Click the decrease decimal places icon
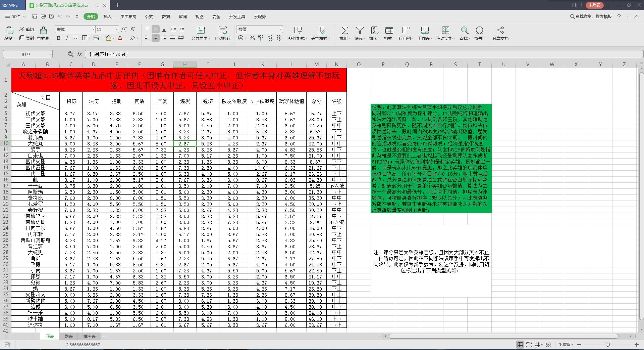This screenshot has width=644, height=350. coord(278,38)
